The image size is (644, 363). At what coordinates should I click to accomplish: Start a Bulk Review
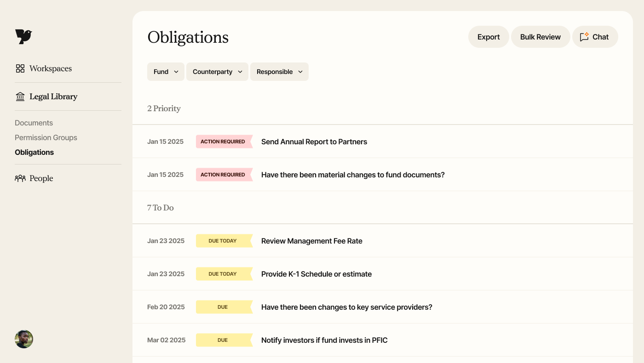click(540, 37)
